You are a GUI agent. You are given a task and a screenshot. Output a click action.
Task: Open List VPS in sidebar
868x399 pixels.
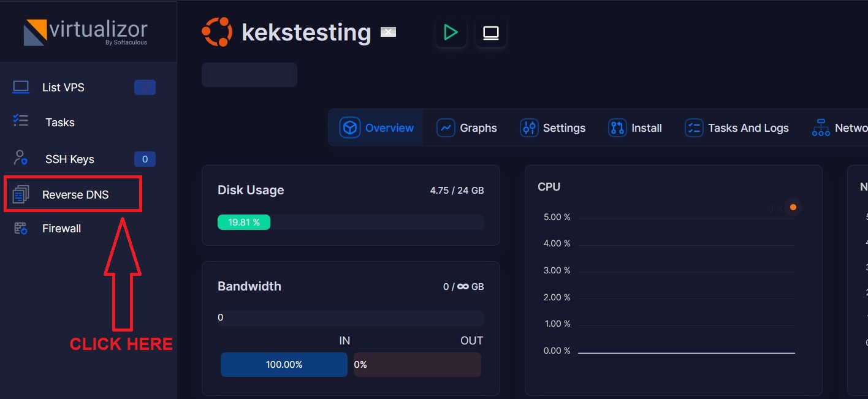click(x=63, y=88)
